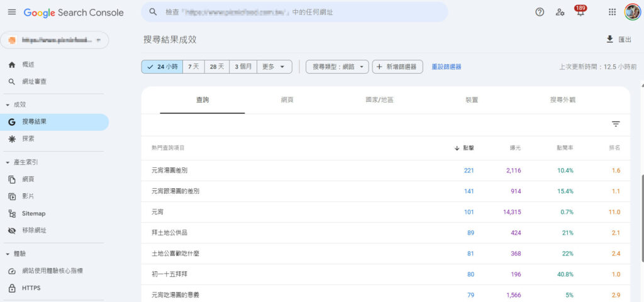Open the manage users and settings icon
This screenshot has height=302, width=644.
(560, 12)
